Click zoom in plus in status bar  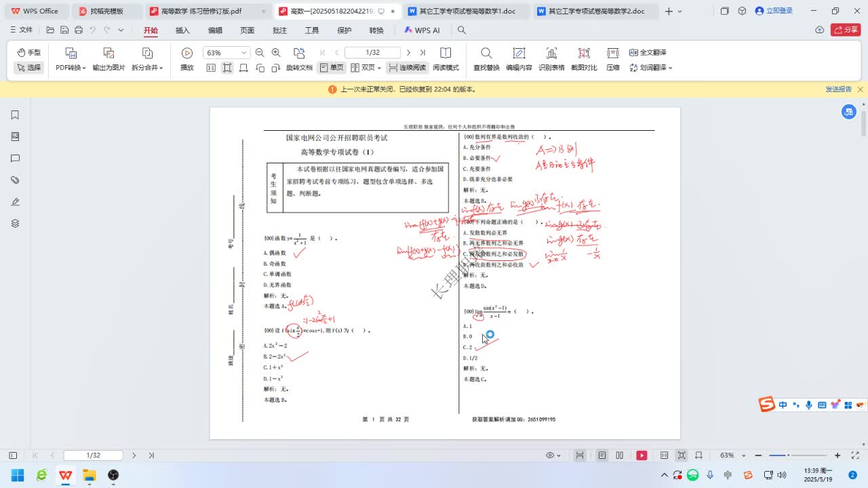tap(837, 455)
